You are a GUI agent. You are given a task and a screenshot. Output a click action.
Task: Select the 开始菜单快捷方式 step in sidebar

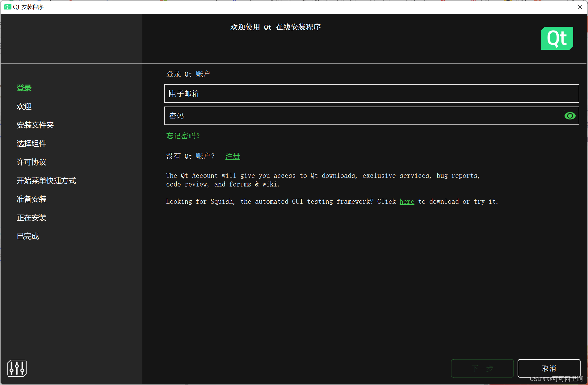tap(46, 181)
